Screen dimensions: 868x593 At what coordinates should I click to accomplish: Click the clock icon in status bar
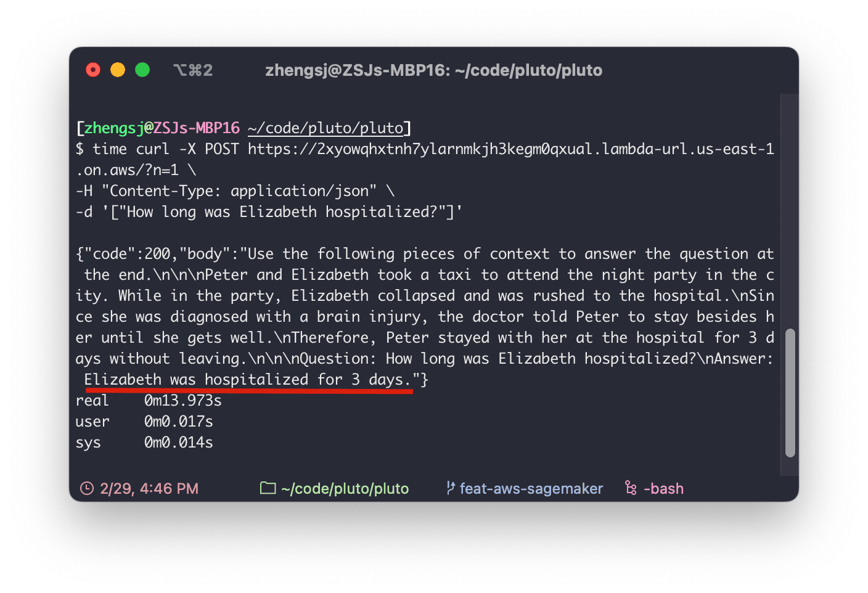click(87, 488)
